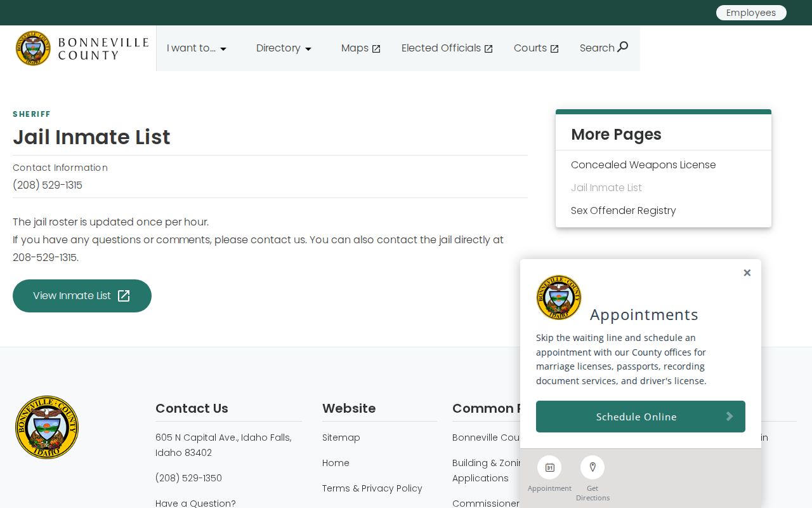The height and width of the screenshot is (508, 812).
Task: Open the Employees link
Action: (751, 13)
